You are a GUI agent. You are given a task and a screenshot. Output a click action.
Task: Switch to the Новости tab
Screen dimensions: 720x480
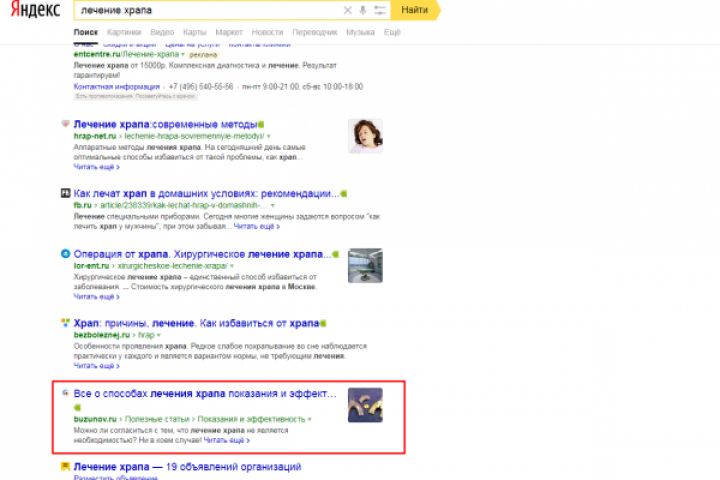[267, 32]
